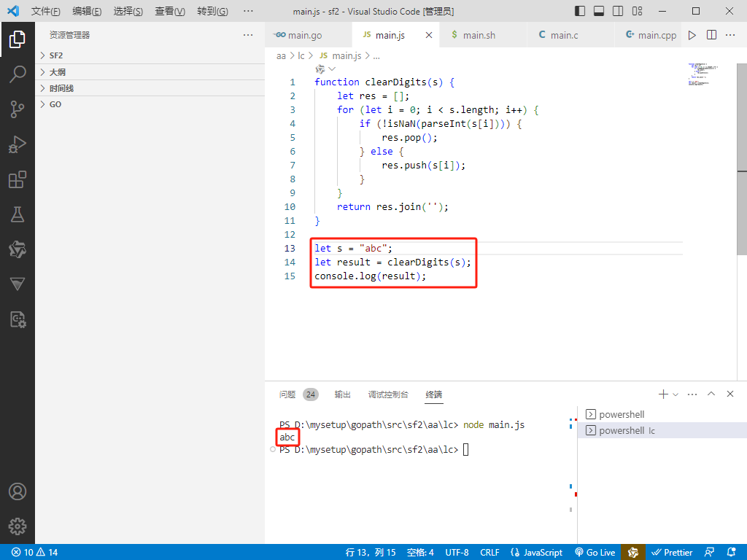
Task: Toggle Panel layout button
Action: point(599,11)
